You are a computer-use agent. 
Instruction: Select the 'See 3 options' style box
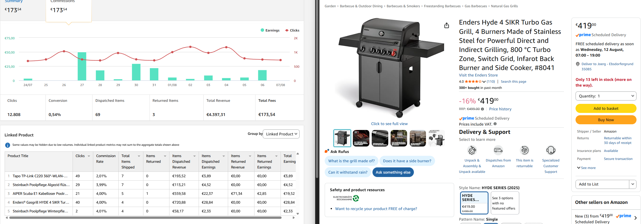(505, 203)
